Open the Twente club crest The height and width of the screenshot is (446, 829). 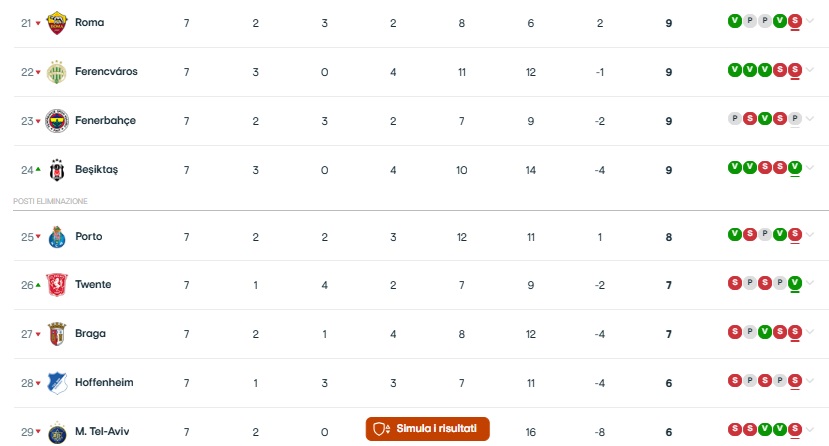coord(57,285)
